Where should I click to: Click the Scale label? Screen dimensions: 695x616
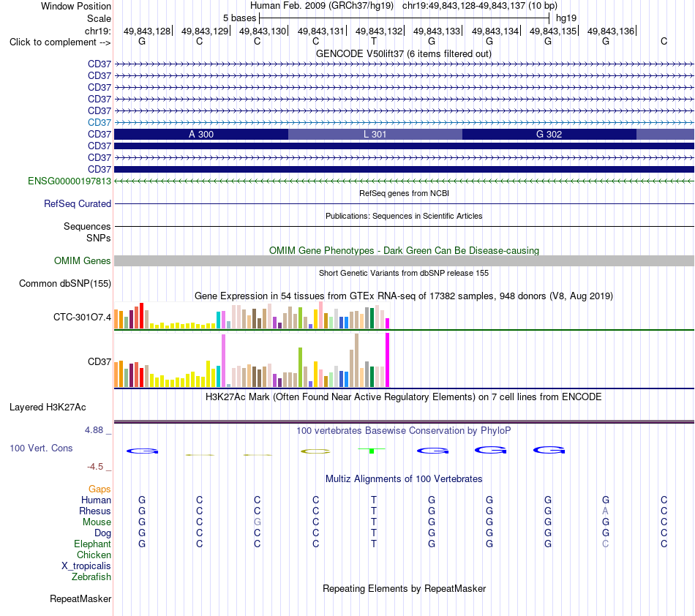pyautogui.click(x=99, y=18)
